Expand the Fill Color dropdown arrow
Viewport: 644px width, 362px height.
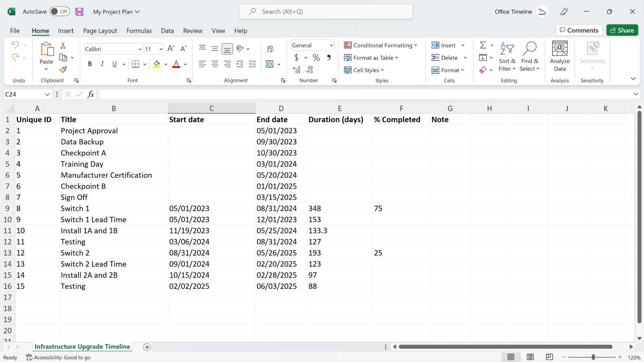point(165,64)
